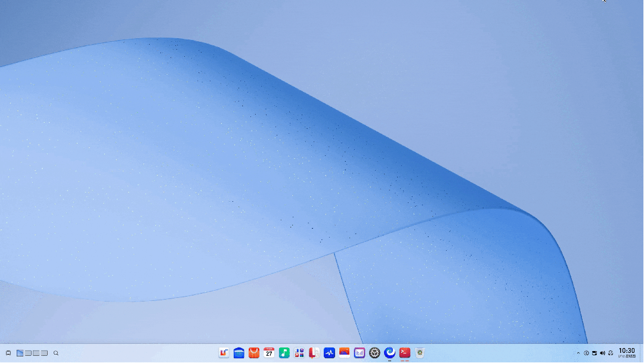Screen dimensions: 644x363
Task: Switch to the fourth workspace thumbnail
Action: (x=44, y=353)
